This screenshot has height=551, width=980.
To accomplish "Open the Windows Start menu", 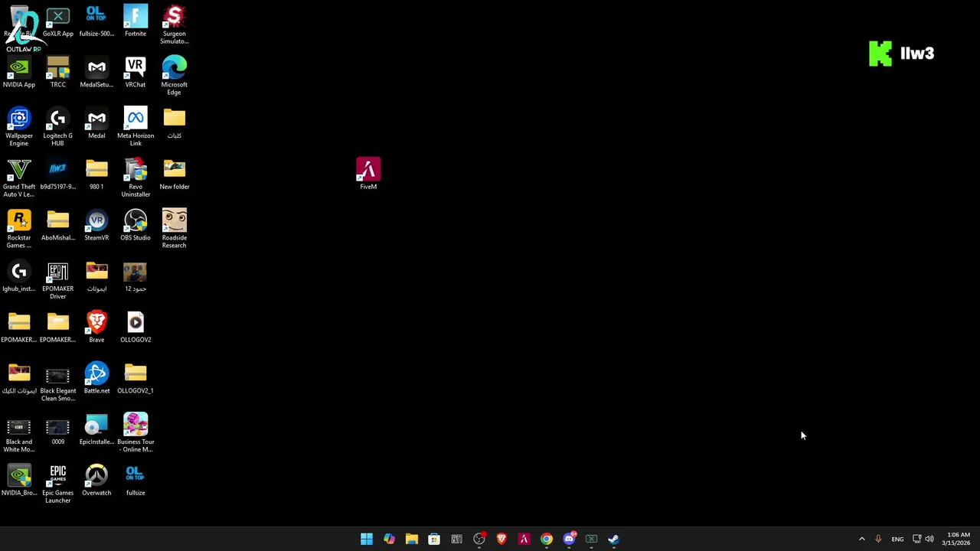I will (367, 539).
